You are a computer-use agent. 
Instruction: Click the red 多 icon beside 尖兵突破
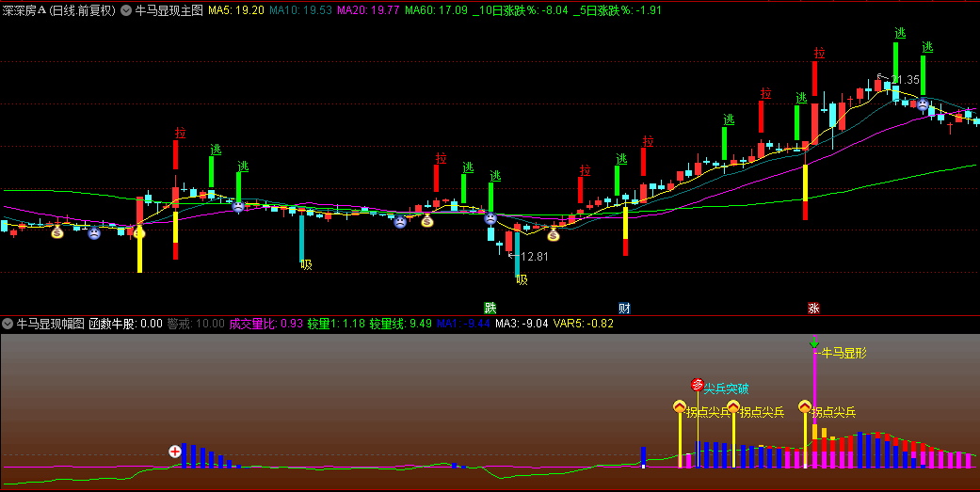pos(697,384)
